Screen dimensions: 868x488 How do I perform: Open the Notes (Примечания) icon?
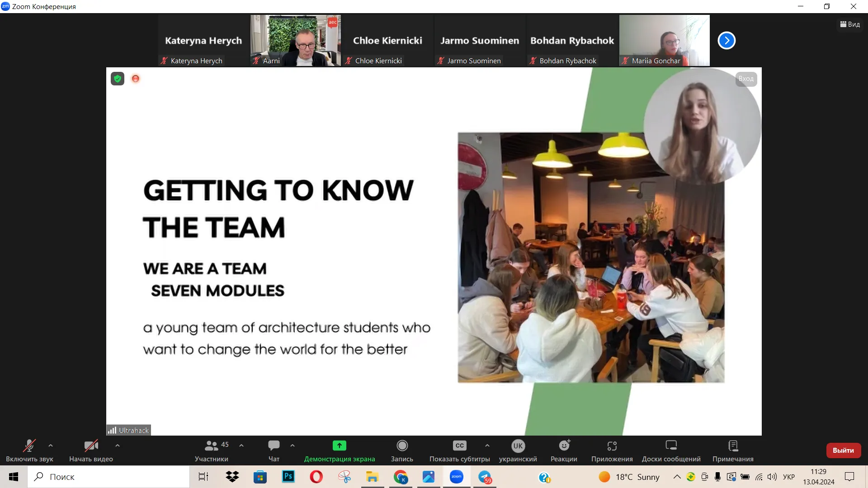click(733, 446)
